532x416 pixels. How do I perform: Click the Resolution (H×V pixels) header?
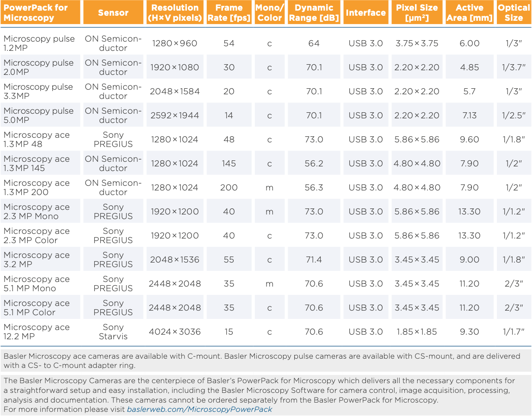pyautogui.click(x=175, y=12)
